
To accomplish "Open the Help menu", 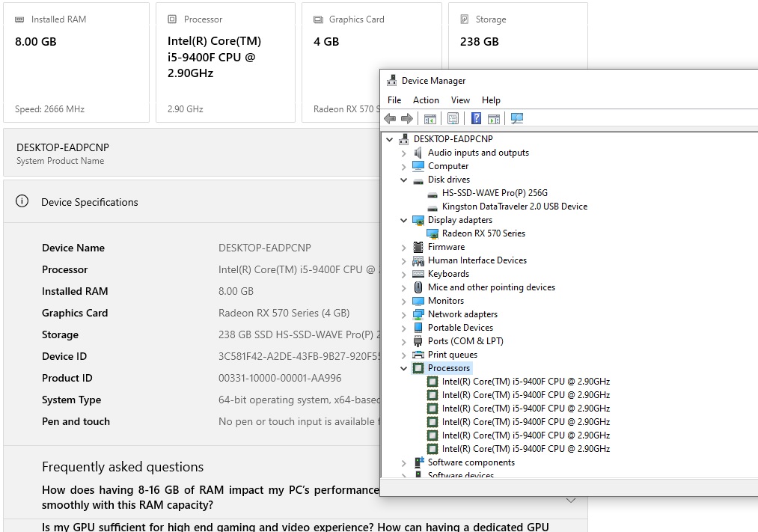I will [x=491, y=100].
